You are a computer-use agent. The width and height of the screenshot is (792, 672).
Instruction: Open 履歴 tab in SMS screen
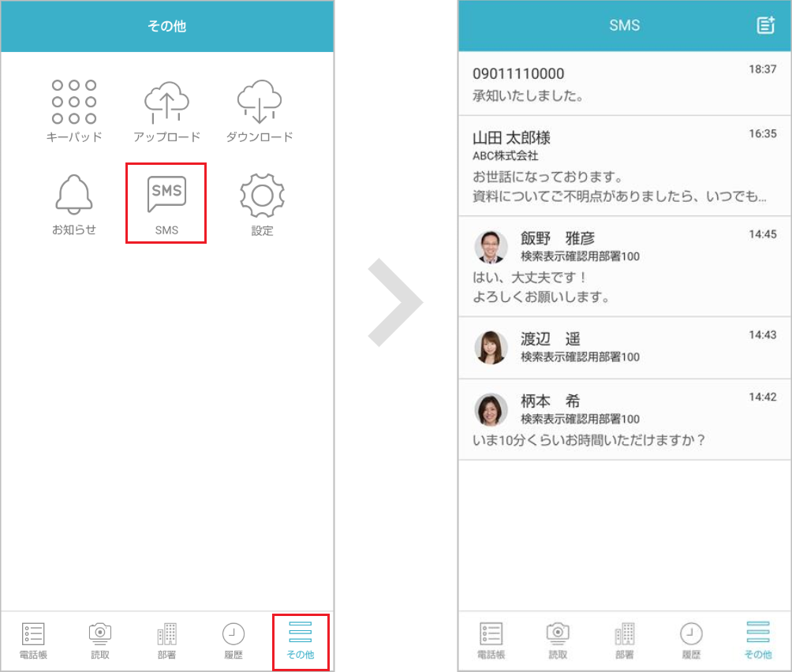[x=691, y=640]
